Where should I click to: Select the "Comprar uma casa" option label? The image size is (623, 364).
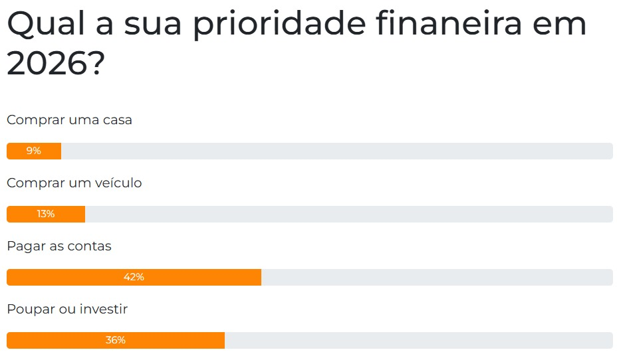[x=70, y=120]
